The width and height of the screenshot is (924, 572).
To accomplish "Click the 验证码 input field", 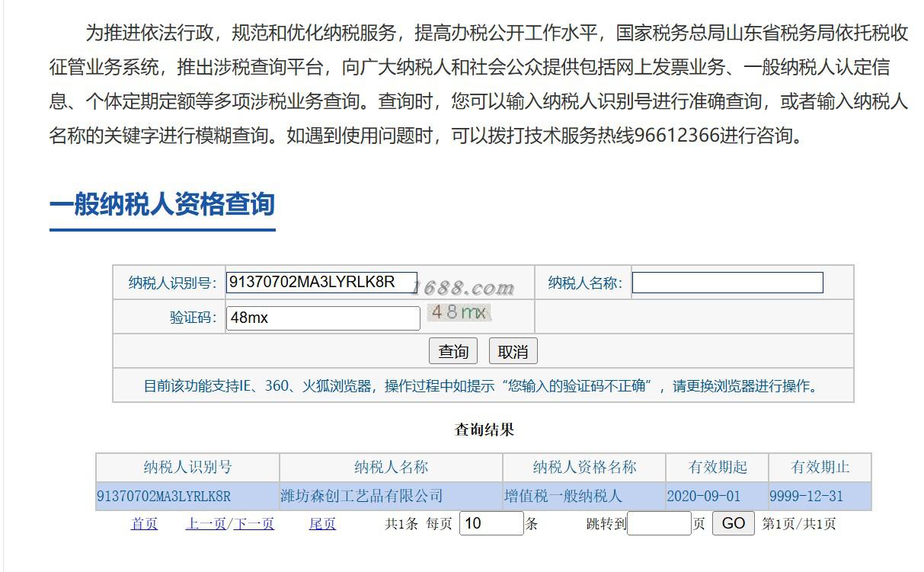I will click(x=323, y=318).
